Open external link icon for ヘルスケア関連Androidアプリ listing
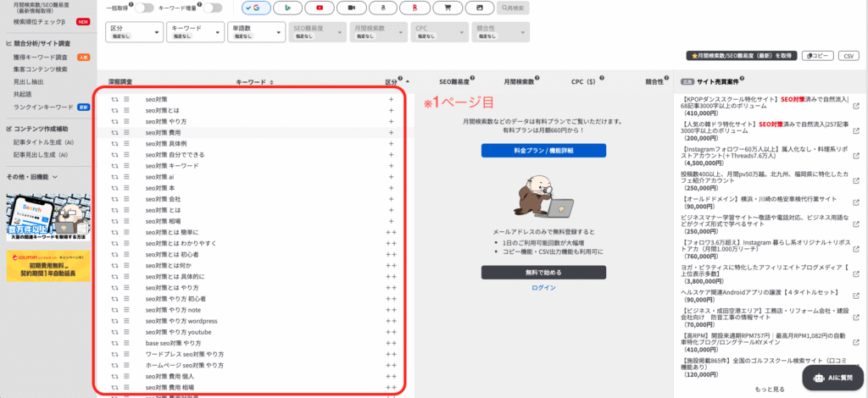Viewport: 868px width, 398px height. (x=856, y=296)
